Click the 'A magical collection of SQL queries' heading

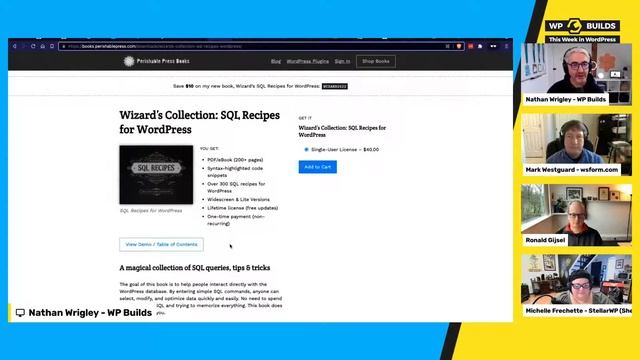pyautogui.click(x=195, y=268)
